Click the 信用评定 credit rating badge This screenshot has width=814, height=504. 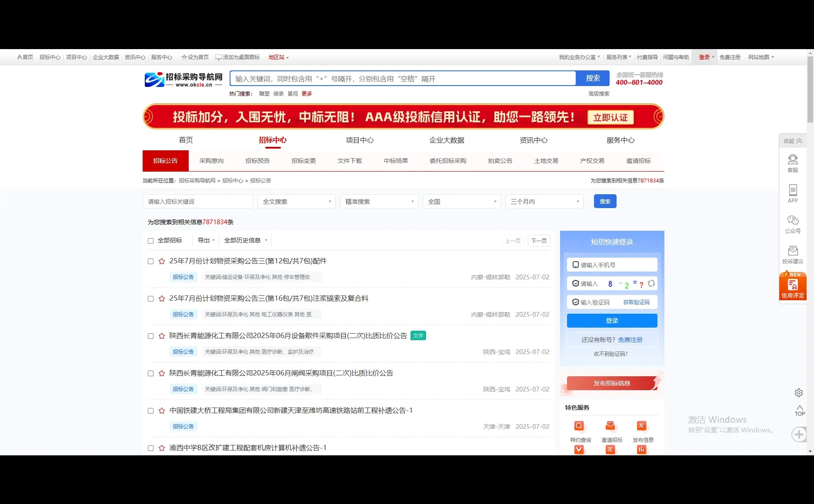[x=793, y=286]
